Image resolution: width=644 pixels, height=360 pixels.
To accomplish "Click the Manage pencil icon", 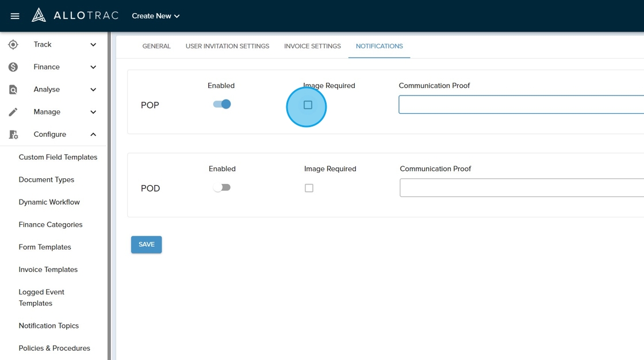I will tap(13, 112).
